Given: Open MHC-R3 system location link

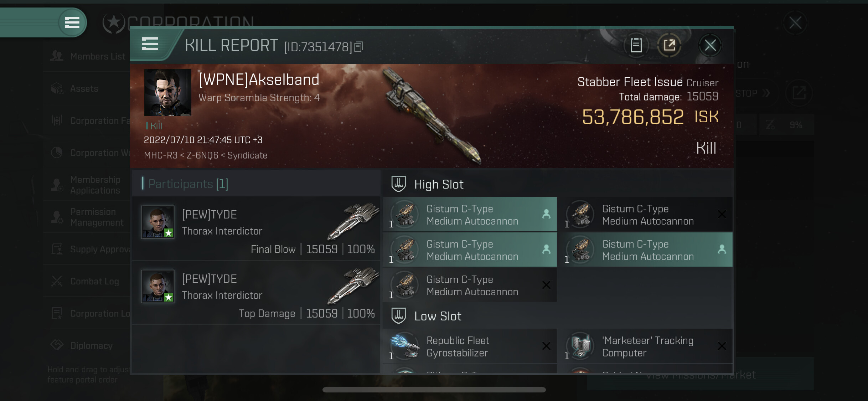Looking at the screenshot, I should click(160, 155).
